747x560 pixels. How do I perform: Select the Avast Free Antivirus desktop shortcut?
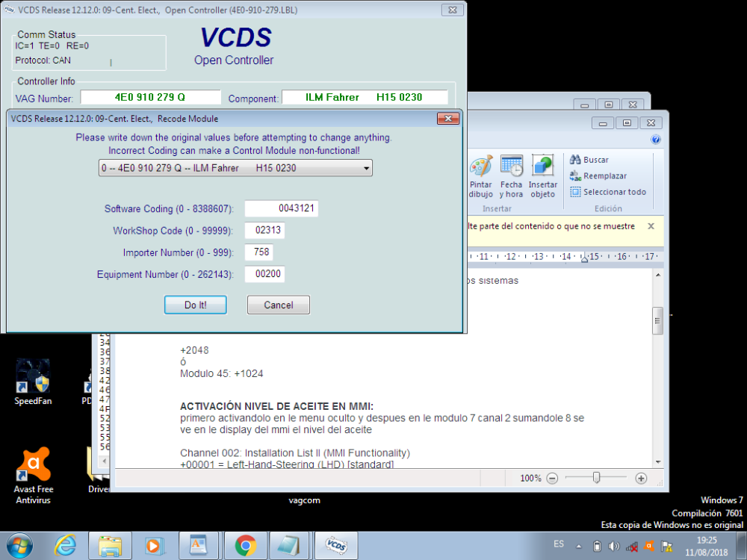(x=34, y=476)
